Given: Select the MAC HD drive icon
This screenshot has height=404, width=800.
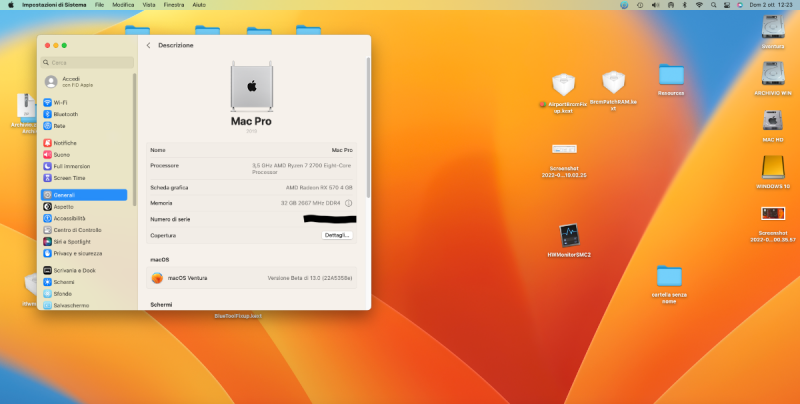Looking at the screenshot, I should pyautogui.click(x=773, y=121).
